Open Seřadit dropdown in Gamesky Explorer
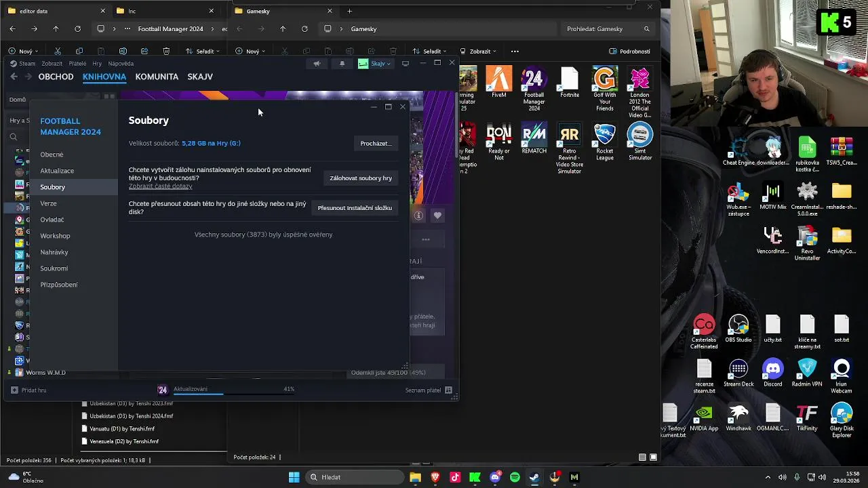This screenshot has width=868, height=488. pyautogui.click(x=429, y=52)
